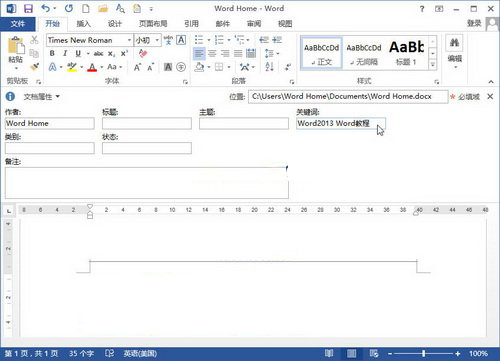Image resolution: width=500 pixels, height=361 pixels.
Task: Open the Borders dropdown arrow
Action: [x=229, y=67]
